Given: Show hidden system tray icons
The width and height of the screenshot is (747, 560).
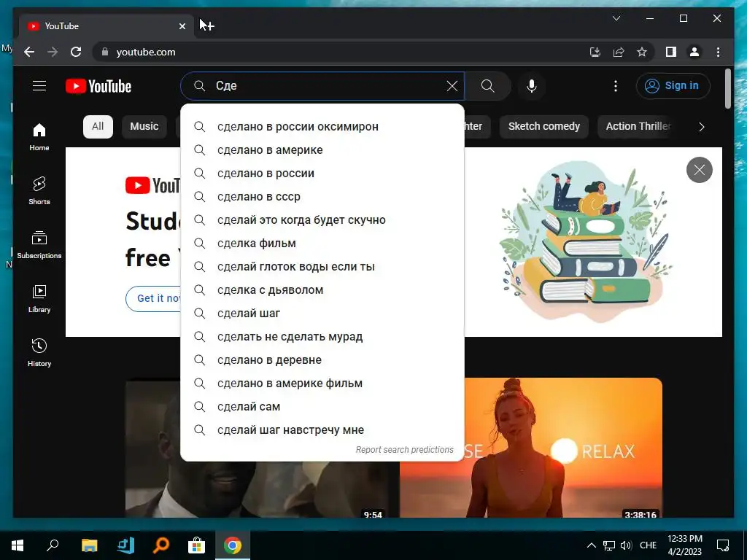Looking at the screenshot, I should [x=591, y=545].
